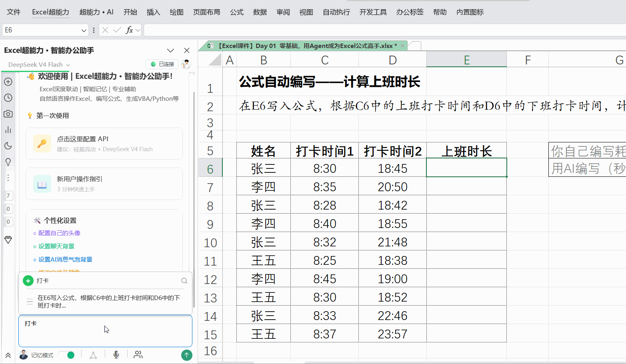Click the key icon card 点击这里配置 API

104,144
